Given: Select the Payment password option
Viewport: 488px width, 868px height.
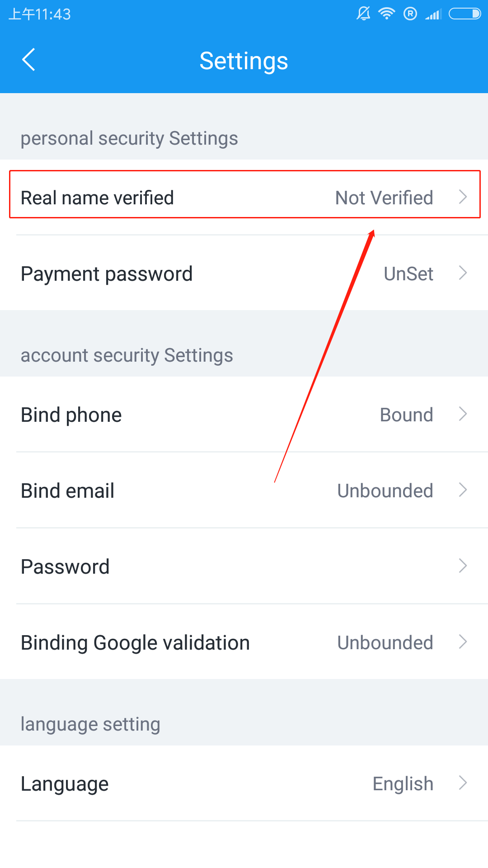Looking at the screenshot, I should coord(244,273).
